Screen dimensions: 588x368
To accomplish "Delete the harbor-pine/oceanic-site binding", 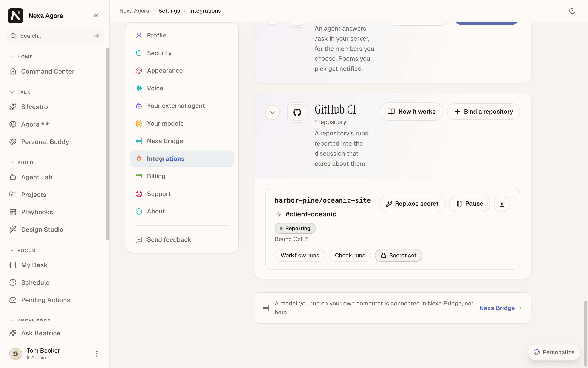I will pos(502,204).
